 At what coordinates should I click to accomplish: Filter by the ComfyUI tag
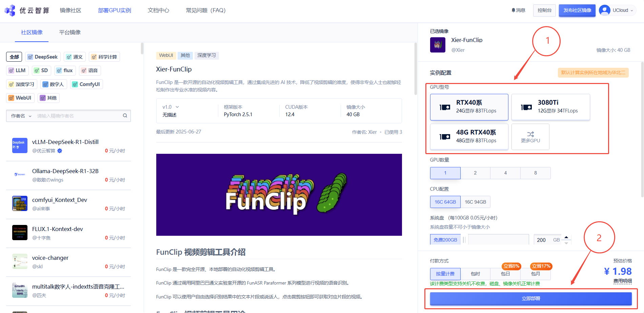[x=86, y=84]
